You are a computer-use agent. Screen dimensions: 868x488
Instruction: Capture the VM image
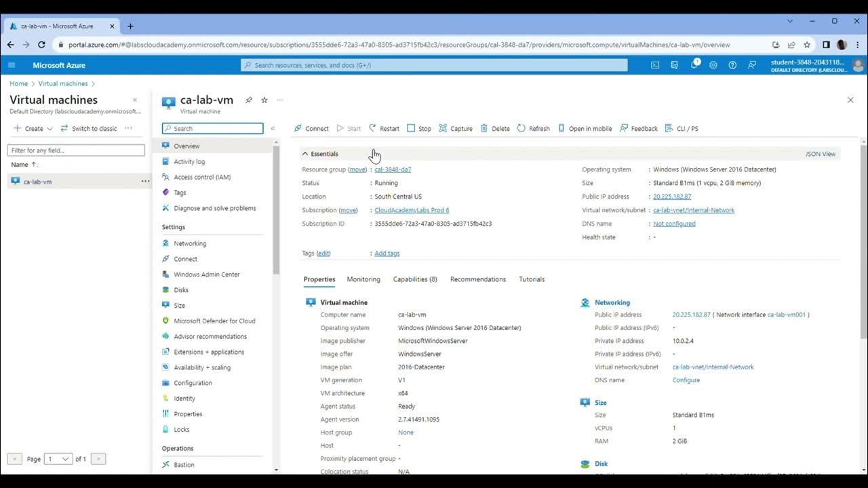click(x=456, y=128)
